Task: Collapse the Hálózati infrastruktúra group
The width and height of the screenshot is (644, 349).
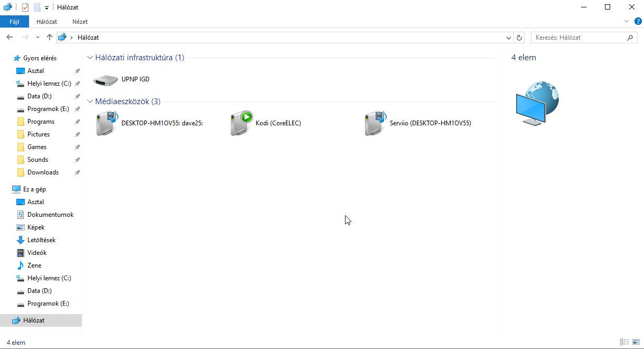Action: click(x=90, y=58)
